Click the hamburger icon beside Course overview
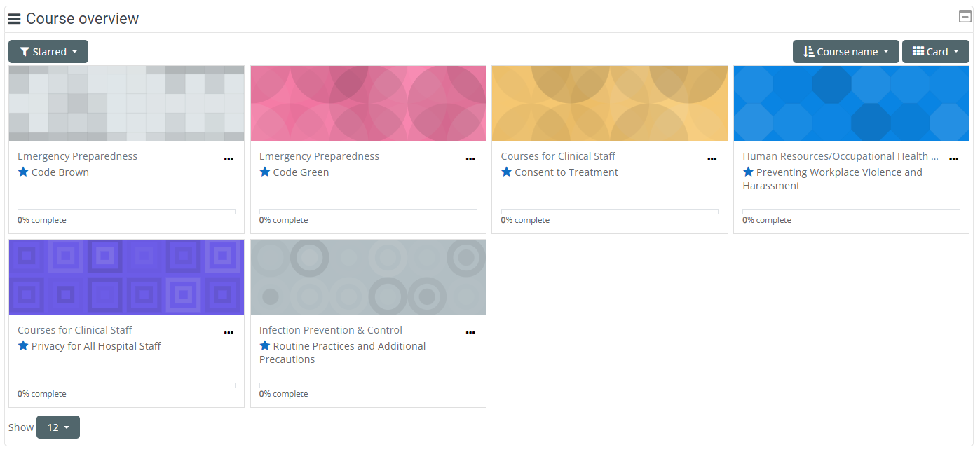The width and height of the screenshot is (980, 459). (14, 19)
